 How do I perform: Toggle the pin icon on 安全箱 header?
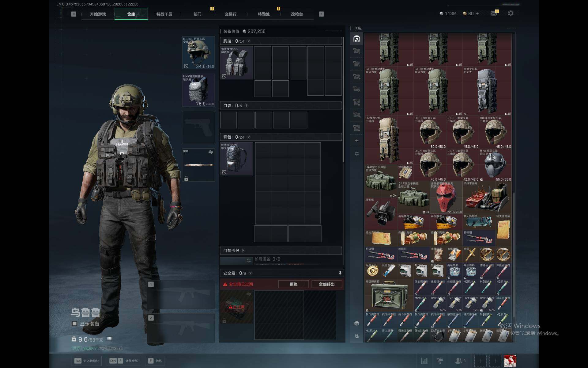point(340,273)
